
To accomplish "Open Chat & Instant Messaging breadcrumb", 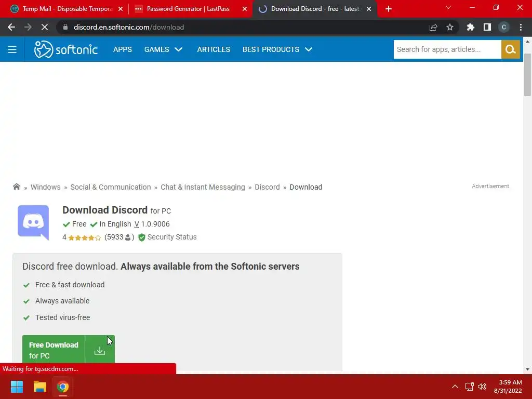I will point(203,187).
